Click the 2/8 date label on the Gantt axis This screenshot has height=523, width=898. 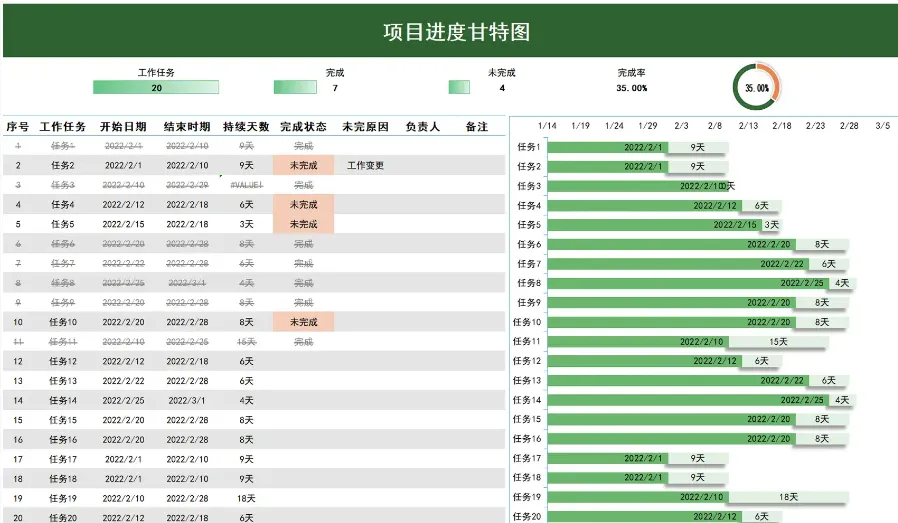[x=715, y=125]
